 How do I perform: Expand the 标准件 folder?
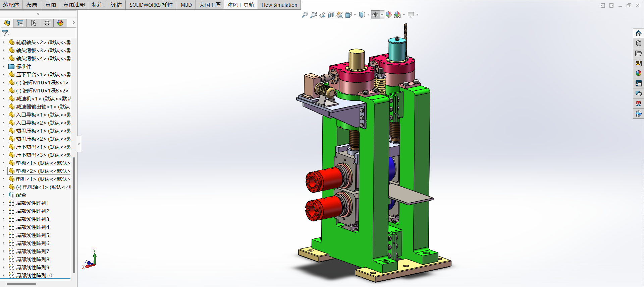(x=3, y=66)
